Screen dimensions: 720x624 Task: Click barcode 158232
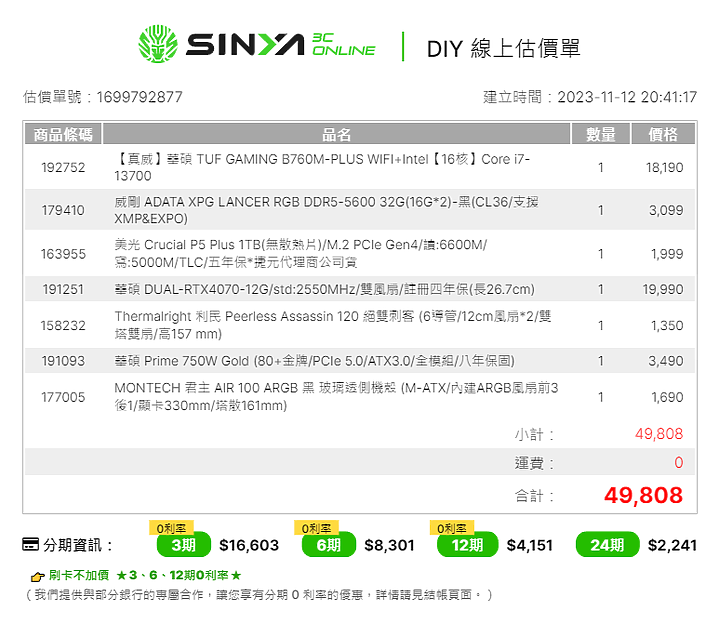click(63, 326)
